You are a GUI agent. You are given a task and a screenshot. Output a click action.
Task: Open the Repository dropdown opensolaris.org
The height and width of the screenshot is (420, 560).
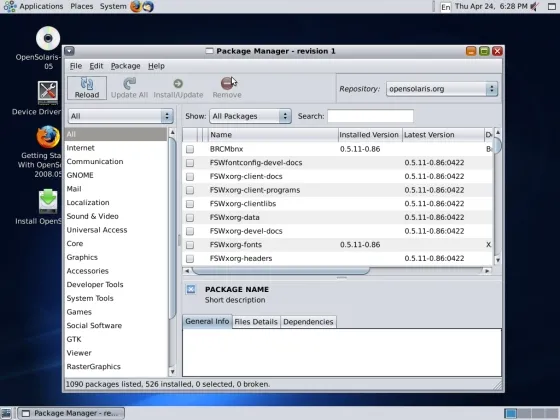point(441,89)
